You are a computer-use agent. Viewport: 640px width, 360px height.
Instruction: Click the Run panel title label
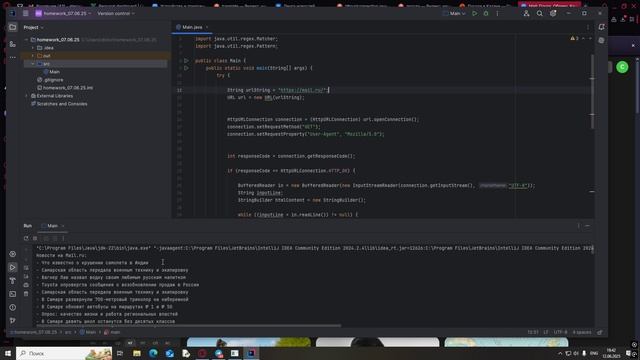(27, 226)
